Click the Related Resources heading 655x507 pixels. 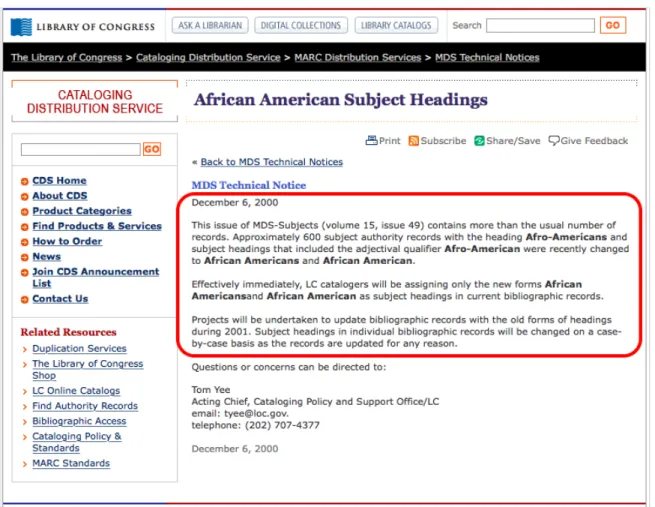(x=69, y=332)
